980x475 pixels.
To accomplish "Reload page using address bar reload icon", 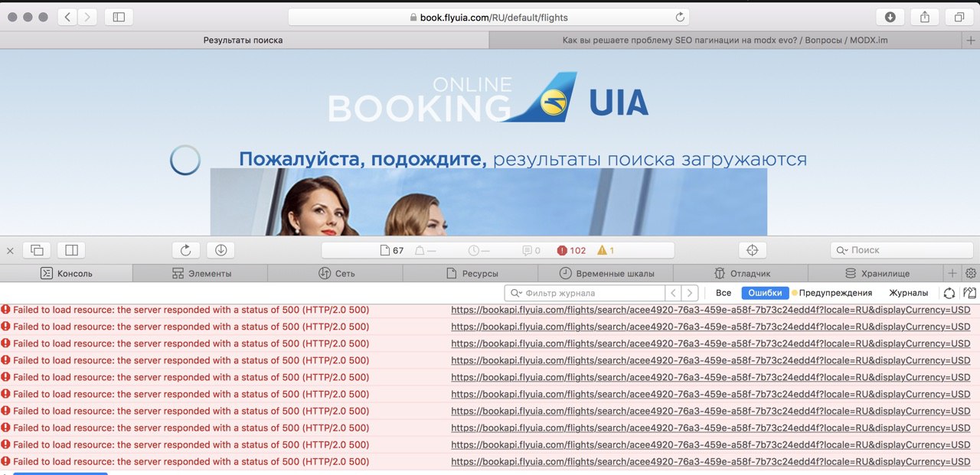I will [x=680, y=17].
